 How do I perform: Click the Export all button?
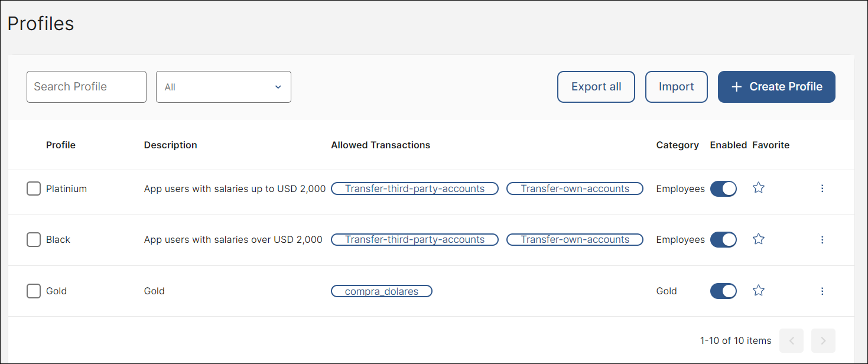tap(596, 87)
